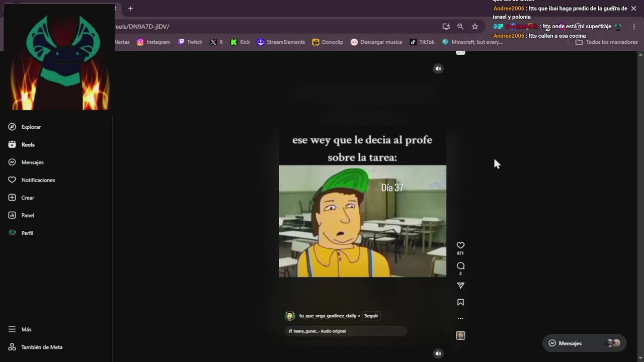Screen dimensions: 644x362
Task: Open the Twitch bookmark
Action: 190,42
